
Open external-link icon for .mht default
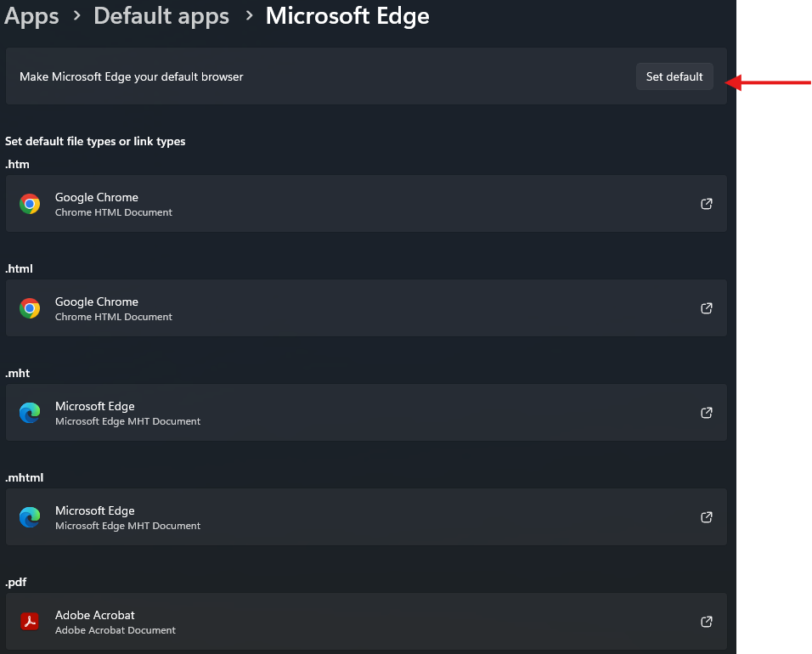tap(706, 413)
